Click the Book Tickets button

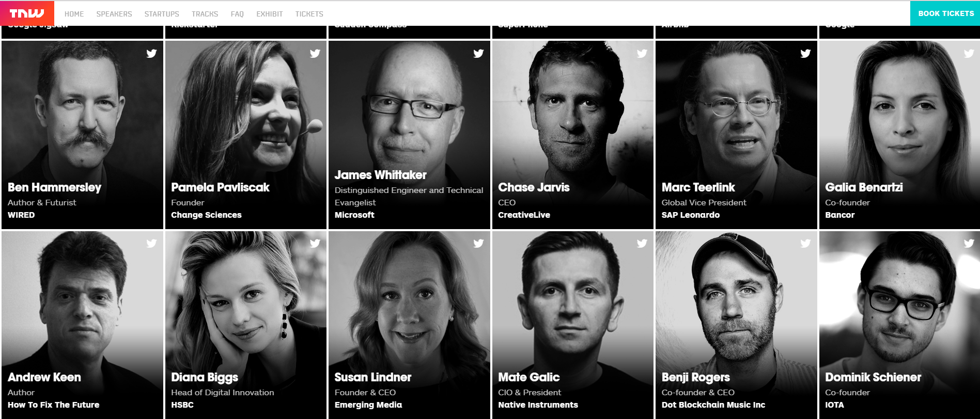pyautogui.click(x=945, y=13)
